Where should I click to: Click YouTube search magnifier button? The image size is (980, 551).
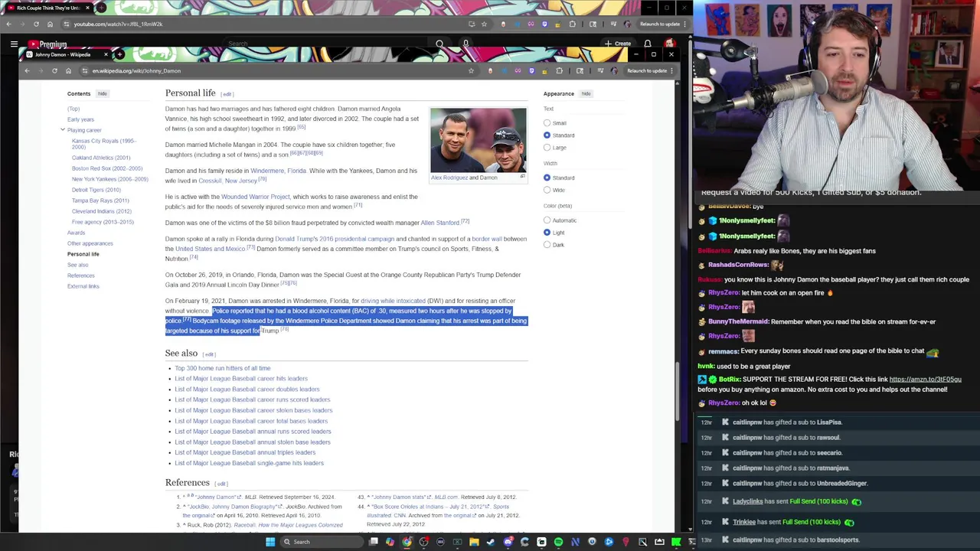(439, 44)
